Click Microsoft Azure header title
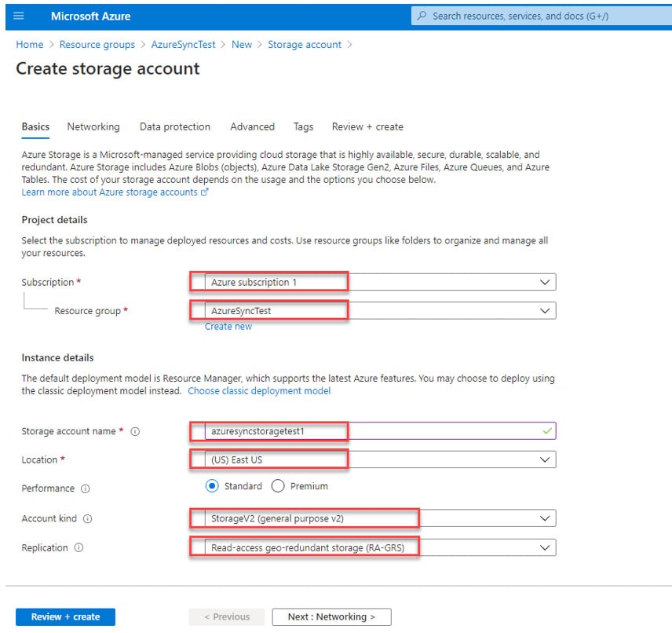 (x=91, y=16)
